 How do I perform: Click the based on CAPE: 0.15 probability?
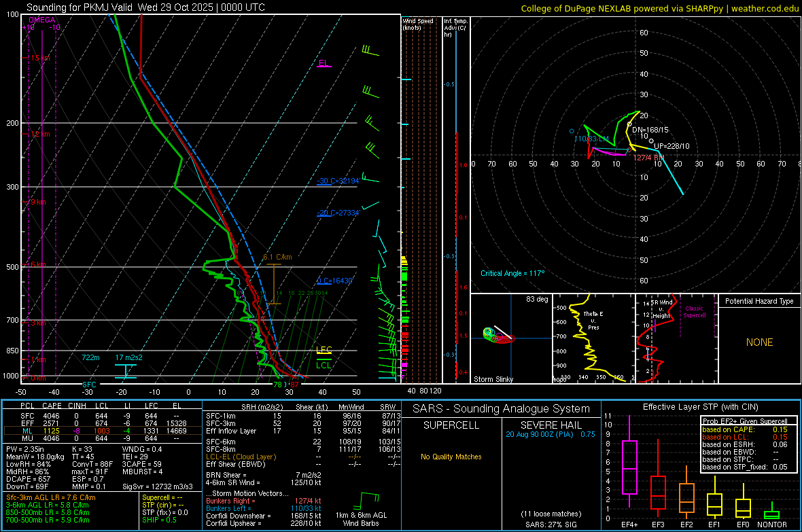tap(744, 429)
